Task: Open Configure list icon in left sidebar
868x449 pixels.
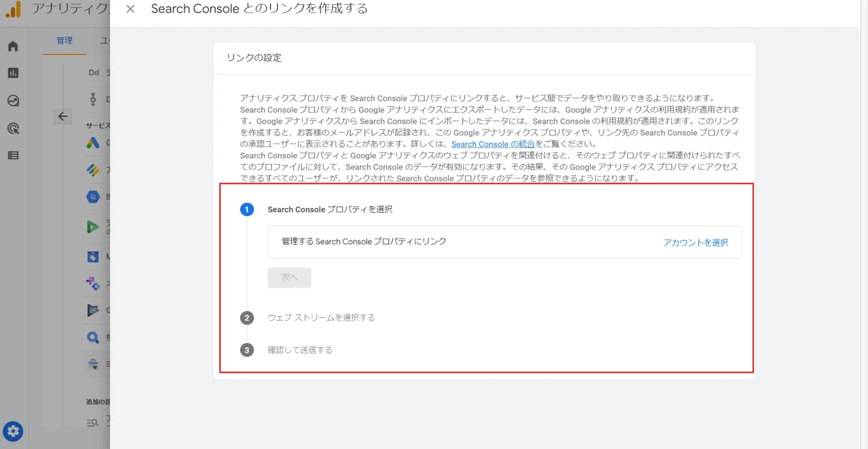Action: point(13,155)
